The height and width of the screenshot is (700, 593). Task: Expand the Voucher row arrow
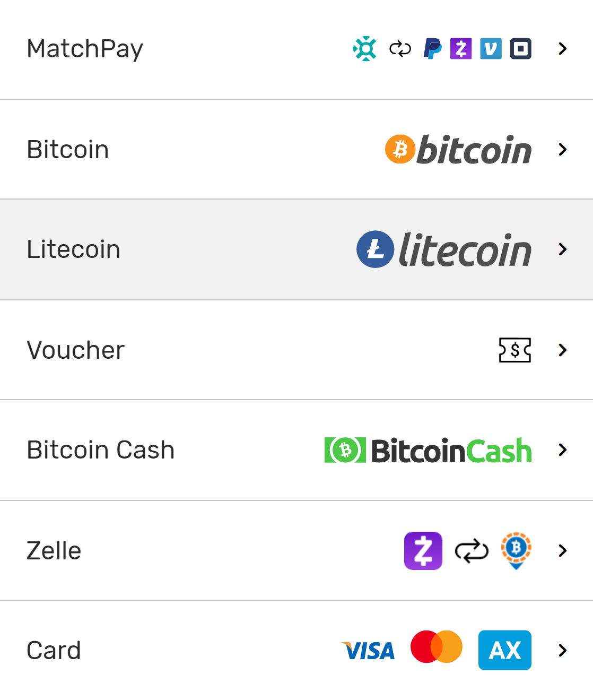tap(563, 350)
